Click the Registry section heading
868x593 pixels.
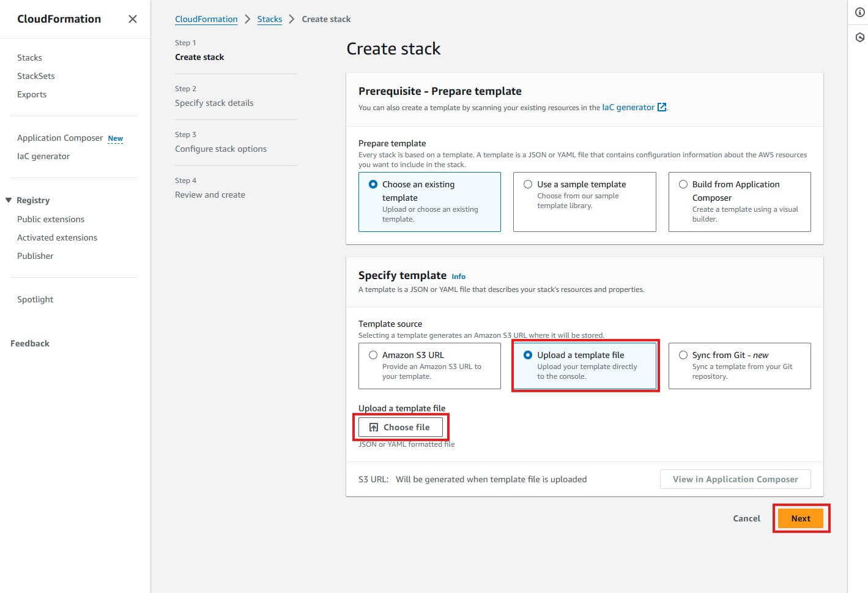point(33,200)
